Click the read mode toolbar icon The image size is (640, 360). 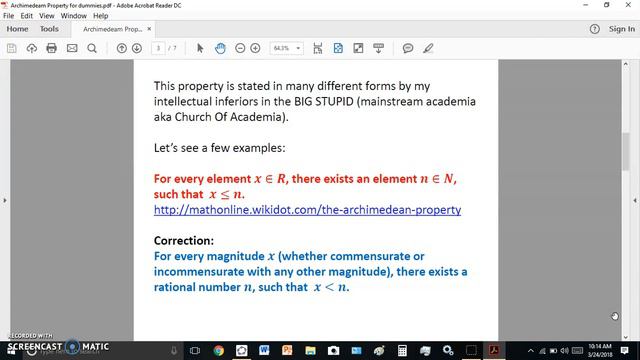pos(379,48)
